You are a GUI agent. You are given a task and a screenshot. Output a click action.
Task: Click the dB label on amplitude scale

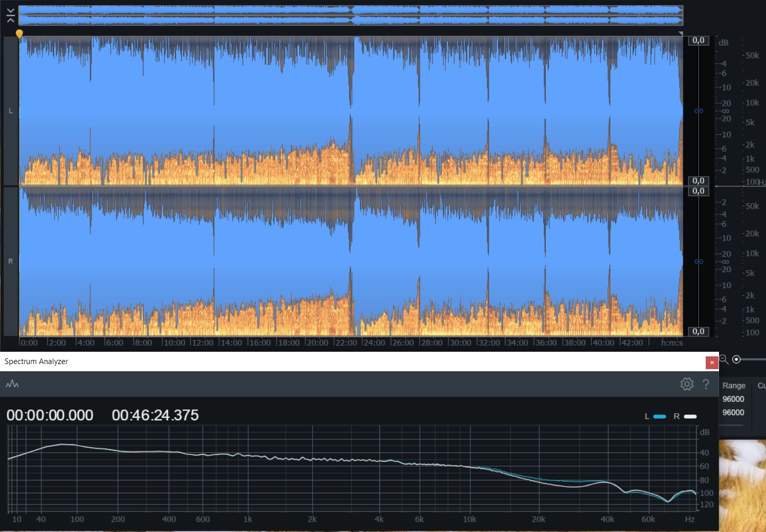[x=723, y=42]
